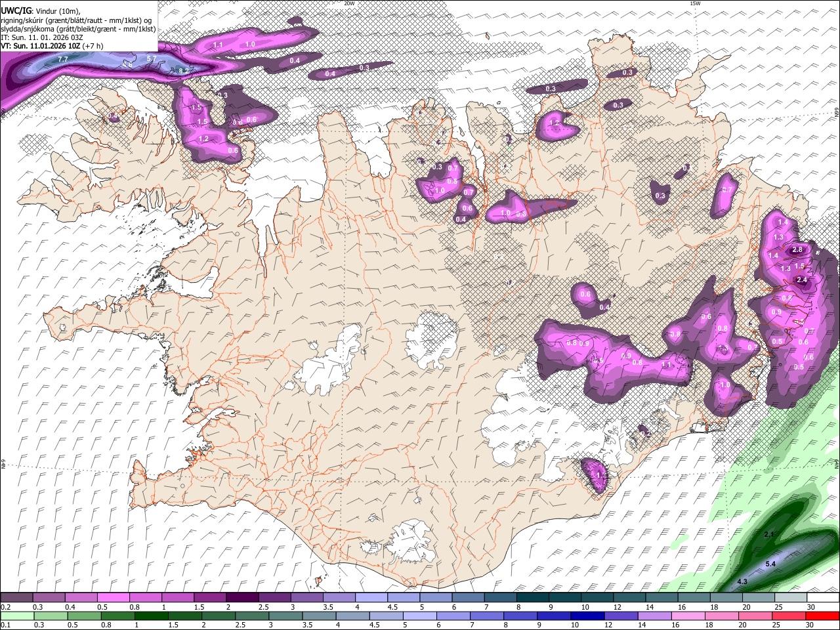The height and width of the screenshot is (630, 840).
Task: Click the 20W longitude label
Action: pyautogui.click(x=349, y=3)
